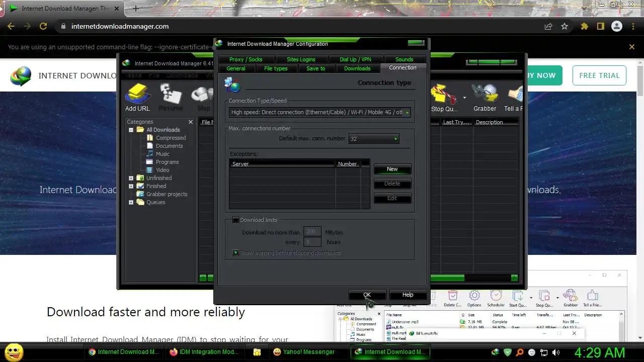Toggle Show warning before stopping downloads
The height and width of the screenshot is (362, 644).
pyautogui.click(x=235, y=252)
